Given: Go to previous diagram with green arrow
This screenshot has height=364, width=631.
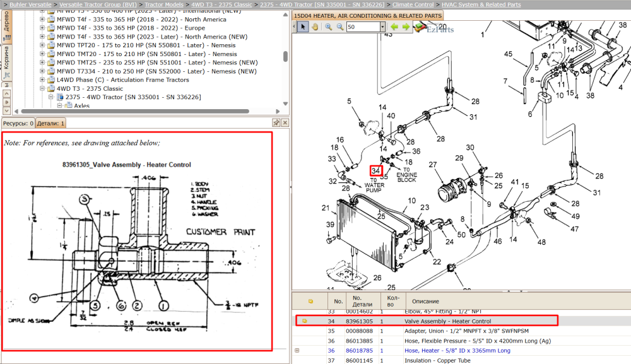Looking at the screenshot, I should 394,26.
